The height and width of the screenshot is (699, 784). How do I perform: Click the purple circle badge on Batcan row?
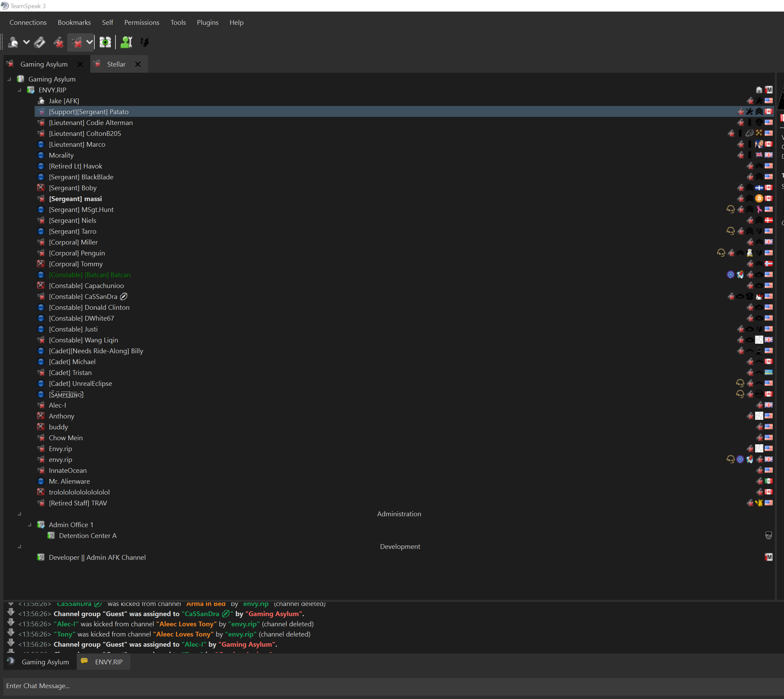[x=730, y=274]
